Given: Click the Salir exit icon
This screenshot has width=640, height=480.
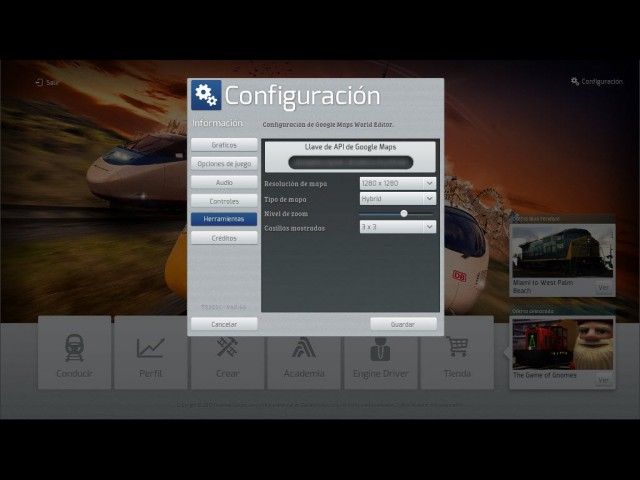Looking at the screenshot, I should (x=40, y=82).
